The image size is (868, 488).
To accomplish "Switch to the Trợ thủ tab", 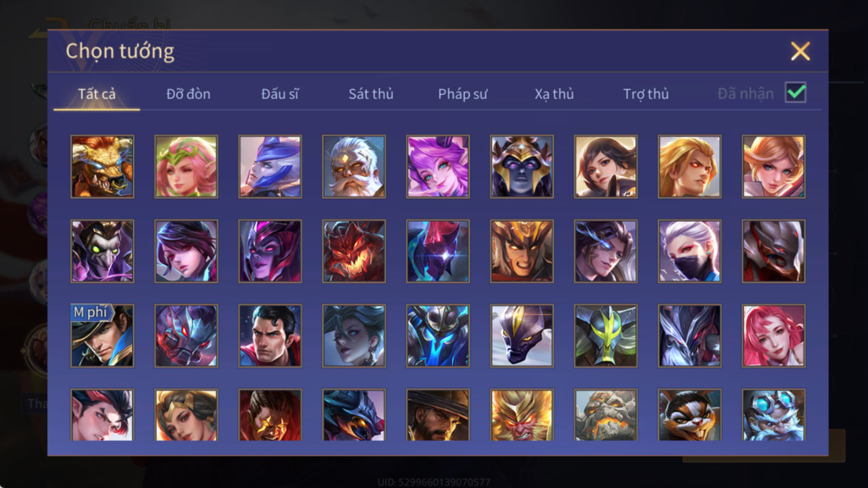I will 646,94.
